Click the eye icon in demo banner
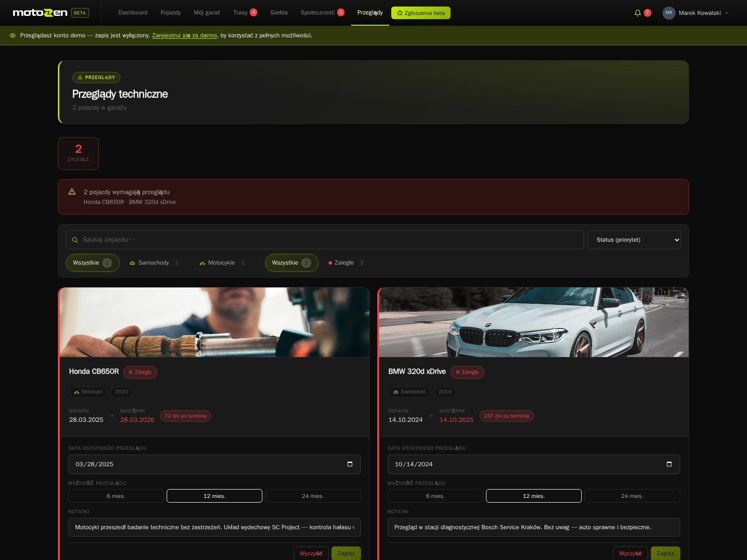This screenshot has width=747, height=560. point(13,35)
